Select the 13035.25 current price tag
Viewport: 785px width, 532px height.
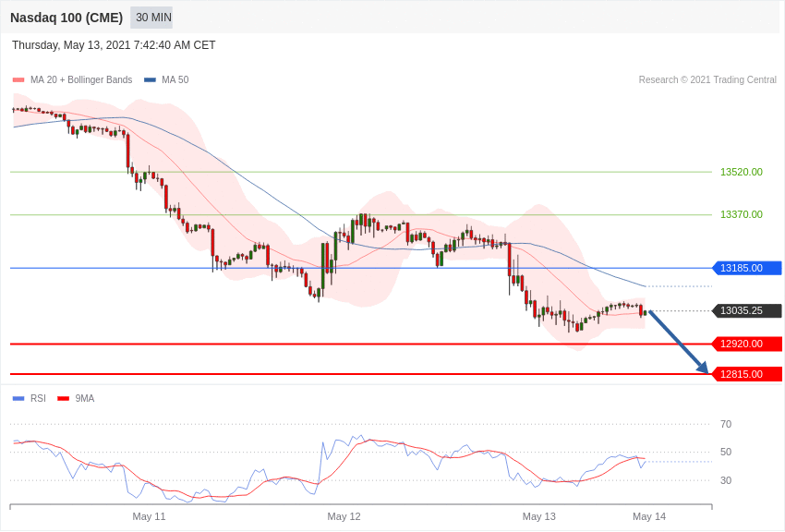(x=747, y=310)
